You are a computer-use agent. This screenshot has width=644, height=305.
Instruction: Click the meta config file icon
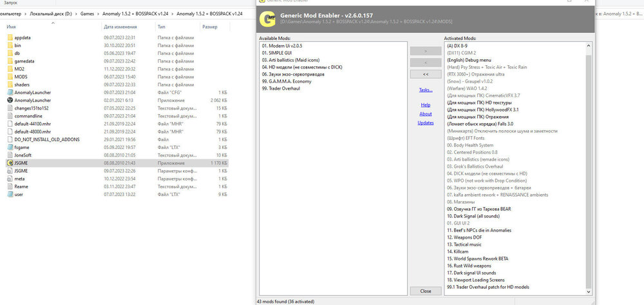tap(10, 179)
